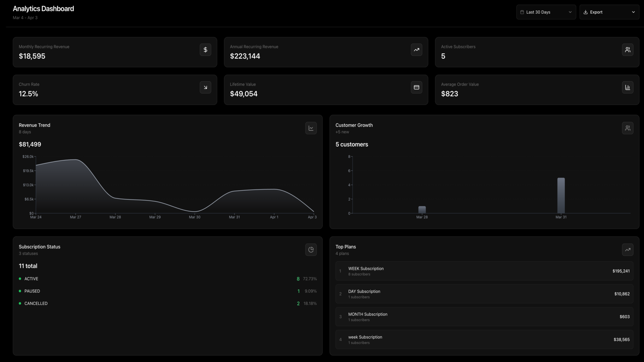
Task: Click the users icon on Active Subscribers card
Action: click(x=627, y=50)
